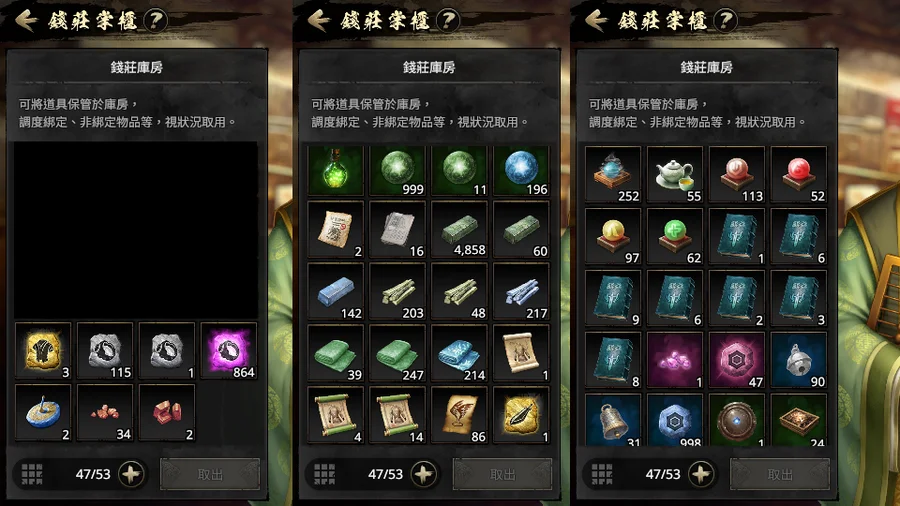900x506 pixels.
Task: Expand storage with plus in right panel
Action: point(701,474)
